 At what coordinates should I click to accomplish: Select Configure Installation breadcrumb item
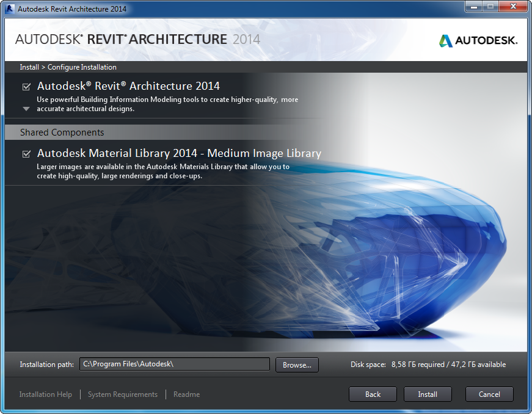point(82,67)
